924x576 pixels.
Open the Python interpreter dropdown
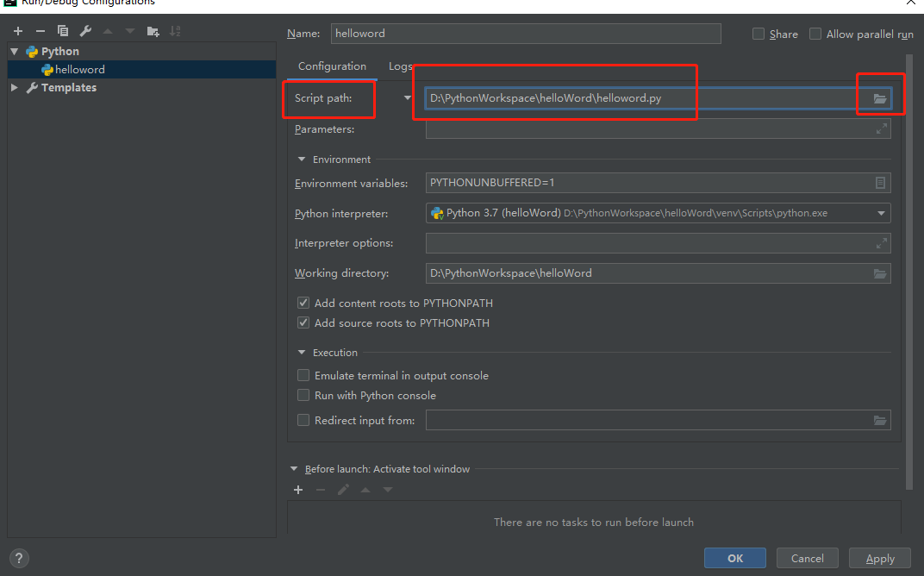point(881,213)
